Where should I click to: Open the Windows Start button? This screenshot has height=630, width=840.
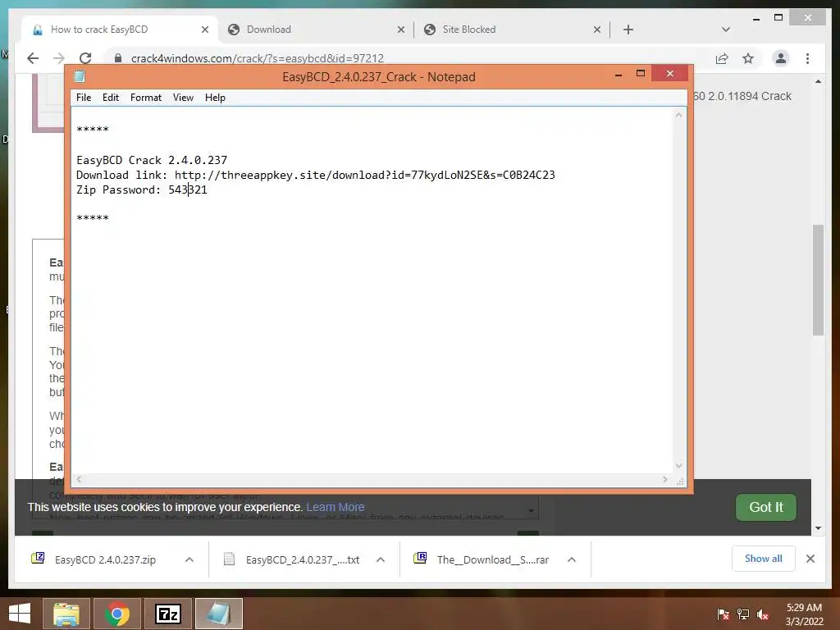[x=20, y=614]
